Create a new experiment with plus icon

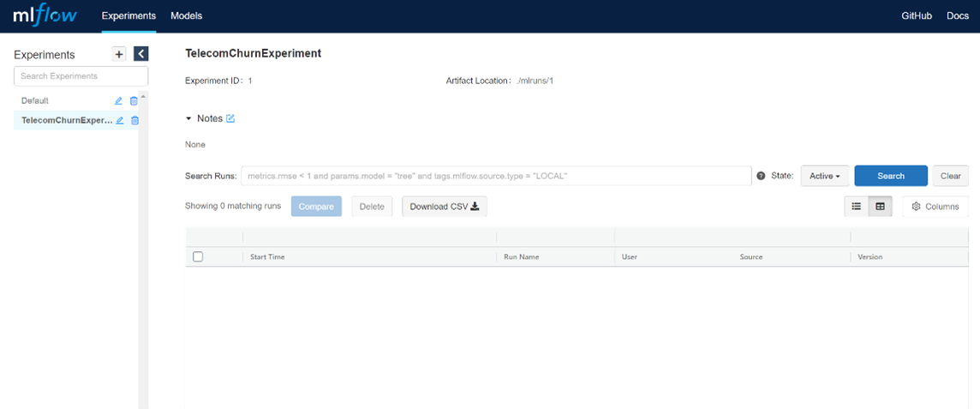[119, 54]
